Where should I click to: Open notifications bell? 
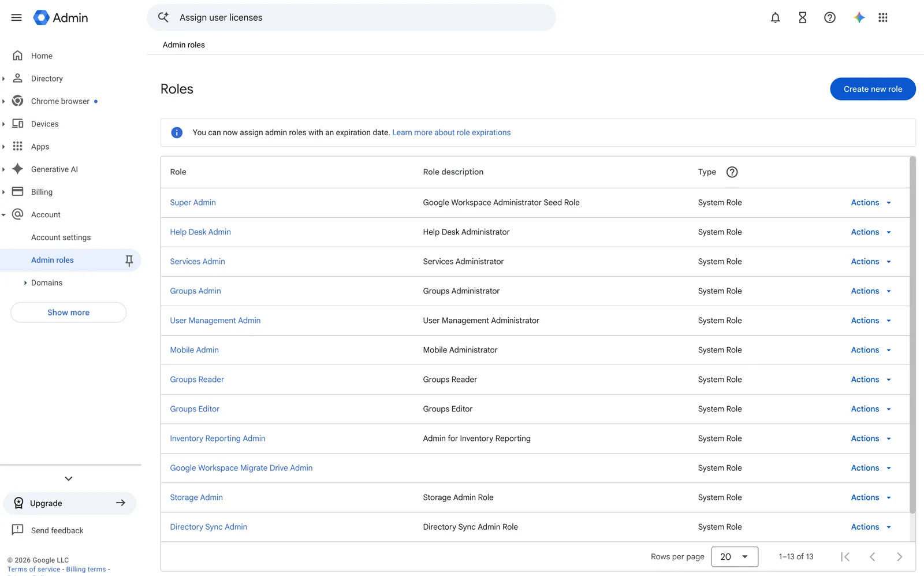(775, 17)
